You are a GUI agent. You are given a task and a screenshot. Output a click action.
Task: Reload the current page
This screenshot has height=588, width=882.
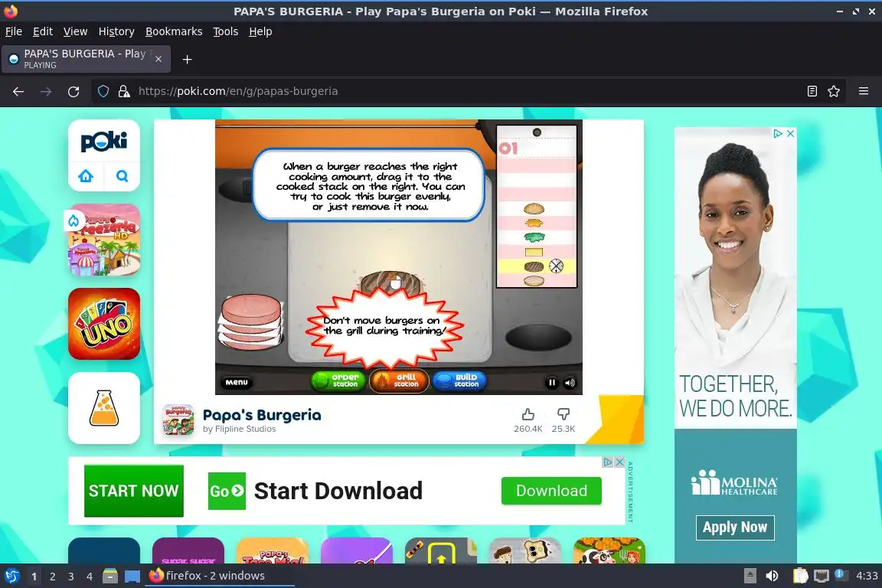pos(73,91)
